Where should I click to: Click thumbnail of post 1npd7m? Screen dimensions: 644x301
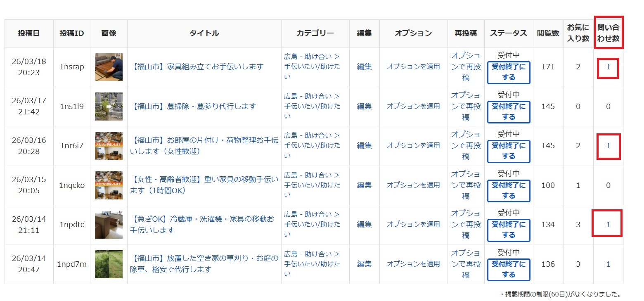pos(109,264)
